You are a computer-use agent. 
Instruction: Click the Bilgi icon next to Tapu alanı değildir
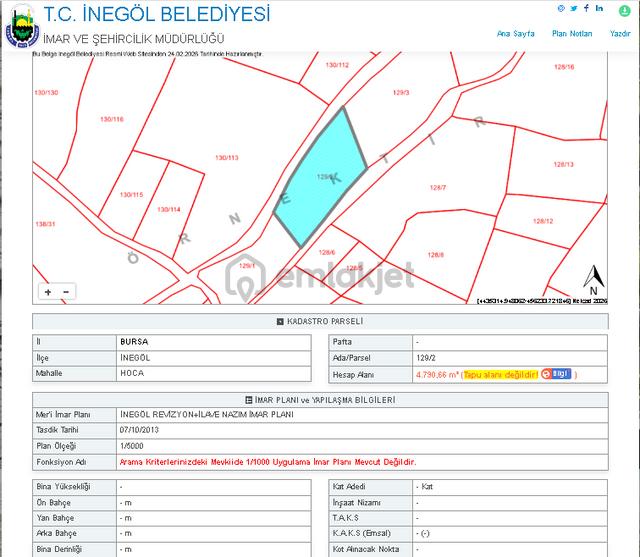pyautogui.click(x=556, y=374)
